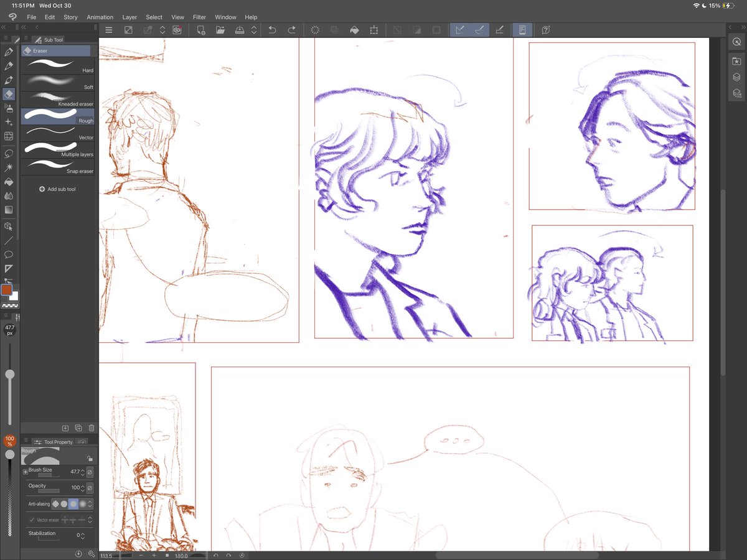Expand the arrows next to the Save icon
Image resolution: width=747 pixels, height=560 pixels.
[x=254, y=30]
